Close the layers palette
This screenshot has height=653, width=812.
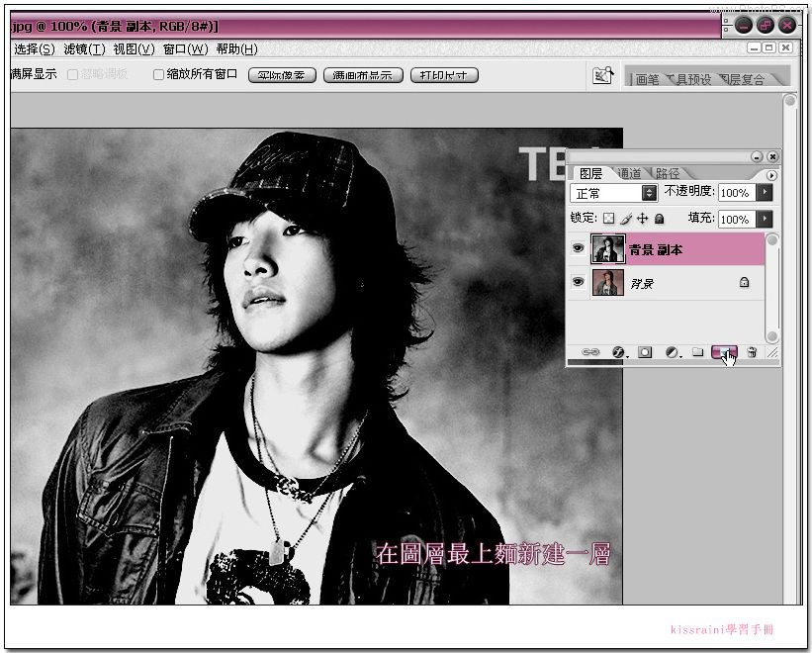[x=772, y=156]
